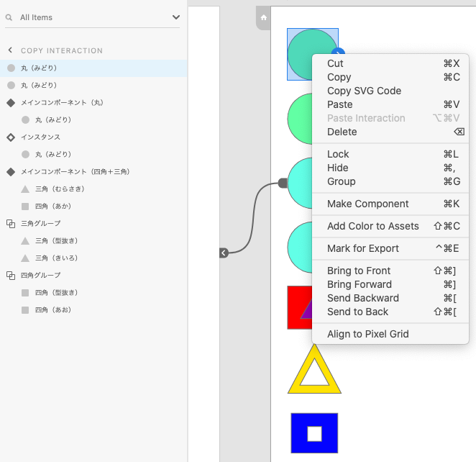
Task: Click the square icon of 四角（型抜き）layer
Action: click(x=25, y=293)
